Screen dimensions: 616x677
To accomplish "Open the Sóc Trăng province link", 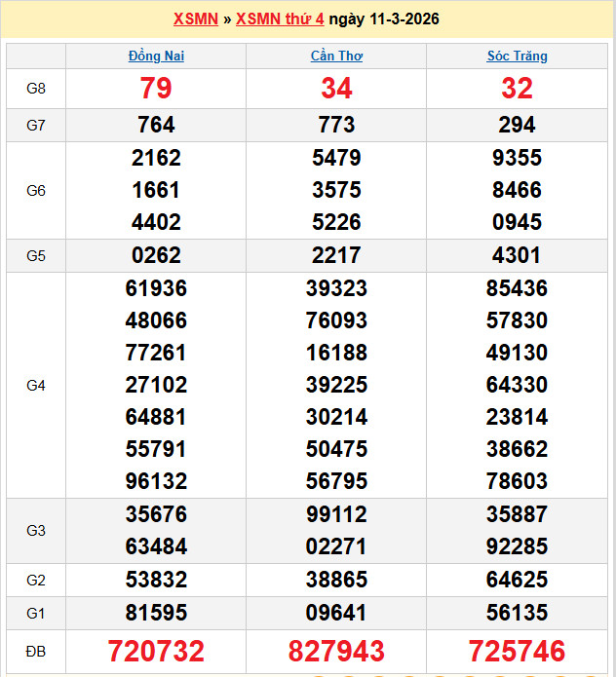I will 517,56.
